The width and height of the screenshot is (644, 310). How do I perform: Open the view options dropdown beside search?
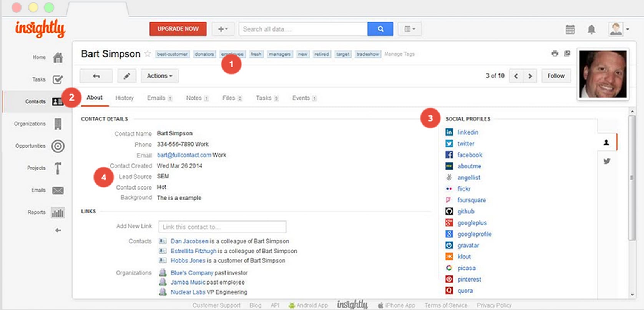click(410, 29)
